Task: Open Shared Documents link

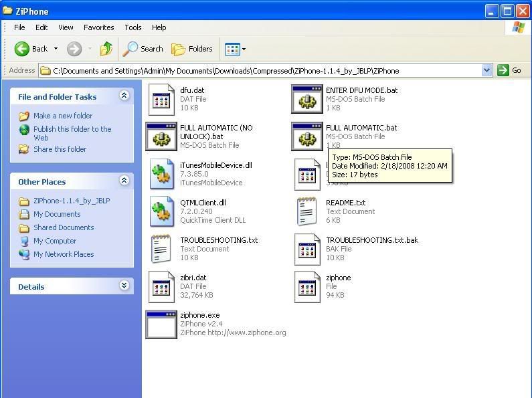Action: click(x=64, y=227)
